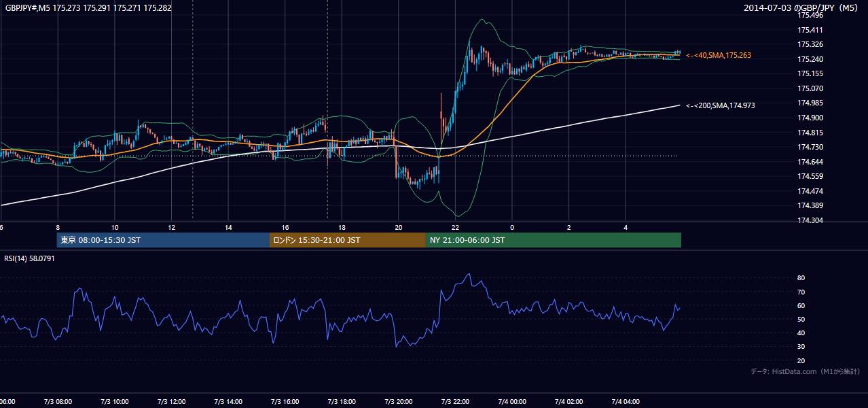
Task: Click price axis label 174.815
Action: click(x=810, y=133)
